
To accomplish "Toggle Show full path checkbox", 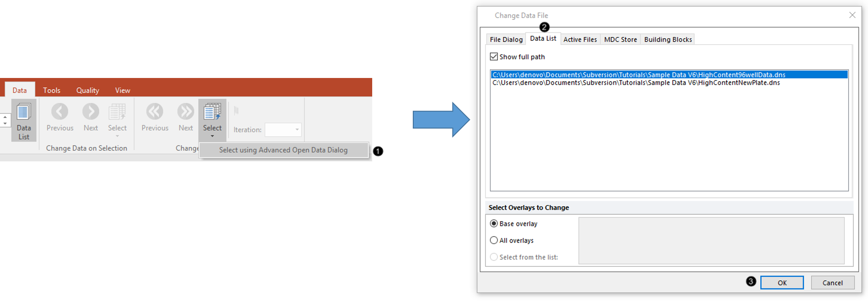I will tap(494, 57).
